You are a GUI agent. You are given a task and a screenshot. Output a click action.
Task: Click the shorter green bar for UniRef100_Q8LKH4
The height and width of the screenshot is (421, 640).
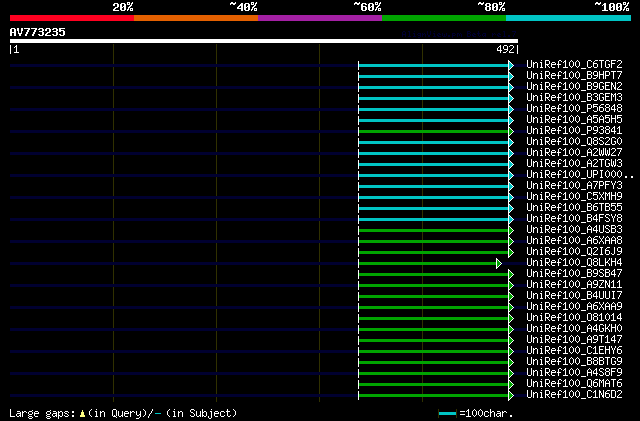point(427,264)
